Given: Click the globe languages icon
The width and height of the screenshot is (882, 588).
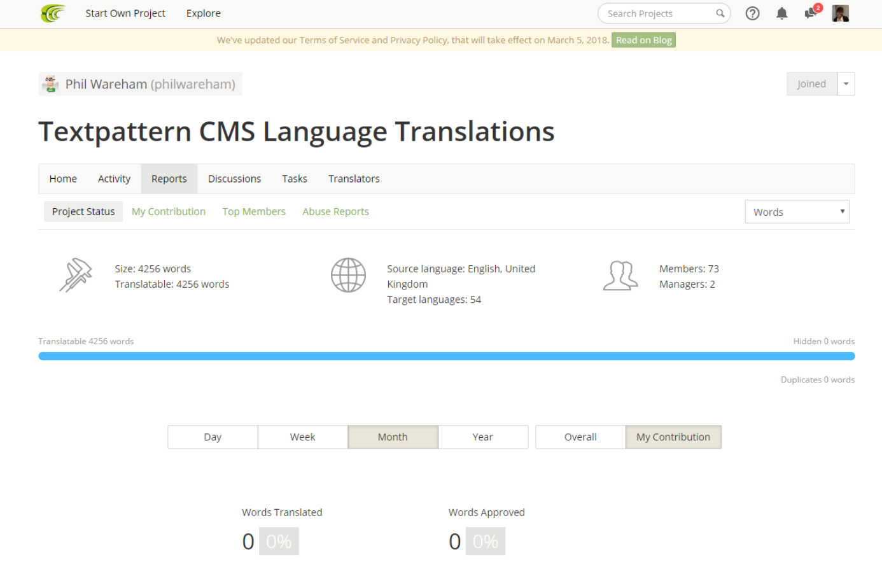Looking at the screenshot, I should (x=348, y=275).
